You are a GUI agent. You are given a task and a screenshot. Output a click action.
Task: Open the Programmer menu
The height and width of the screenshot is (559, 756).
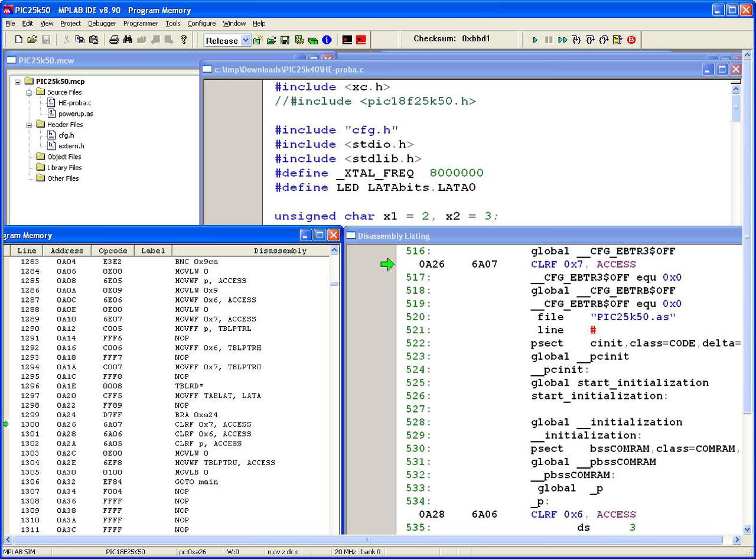pos(141,24)
